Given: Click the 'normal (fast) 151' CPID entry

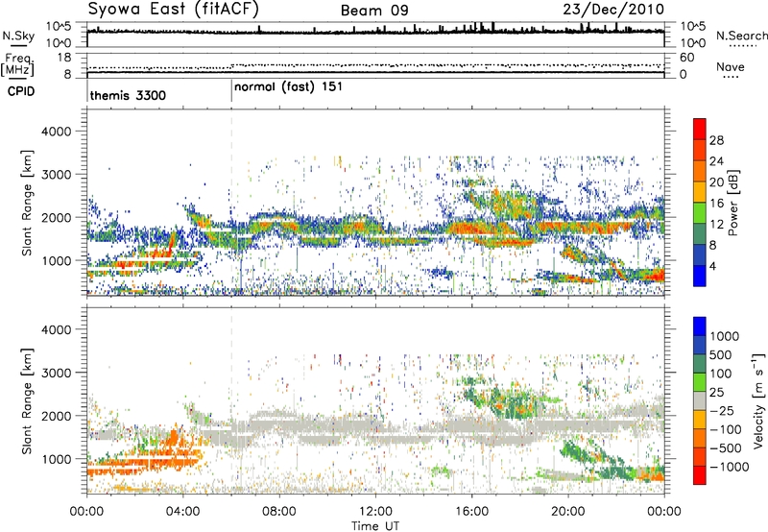Looking at the screenshot, I should tap(288, 87).
